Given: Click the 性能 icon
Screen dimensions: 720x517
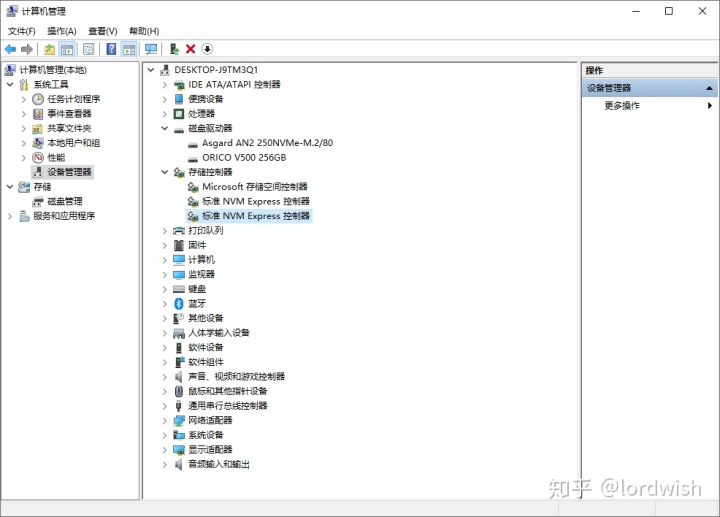Looking at the screenshot, I should point(38,158).
